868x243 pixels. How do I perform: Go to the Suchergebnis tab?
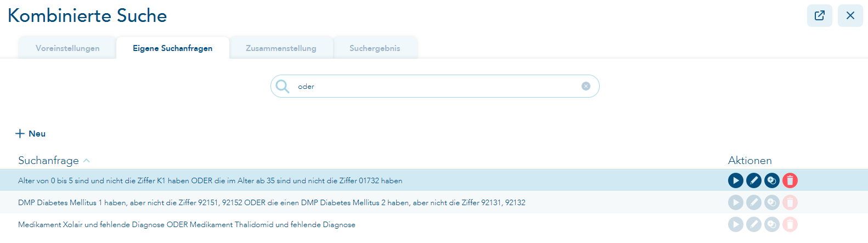point(375,48)
